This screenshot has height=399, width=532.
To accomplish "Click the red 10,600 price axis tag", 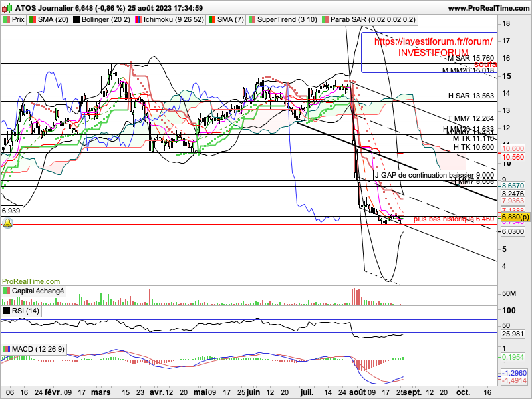I will (513, 148).
